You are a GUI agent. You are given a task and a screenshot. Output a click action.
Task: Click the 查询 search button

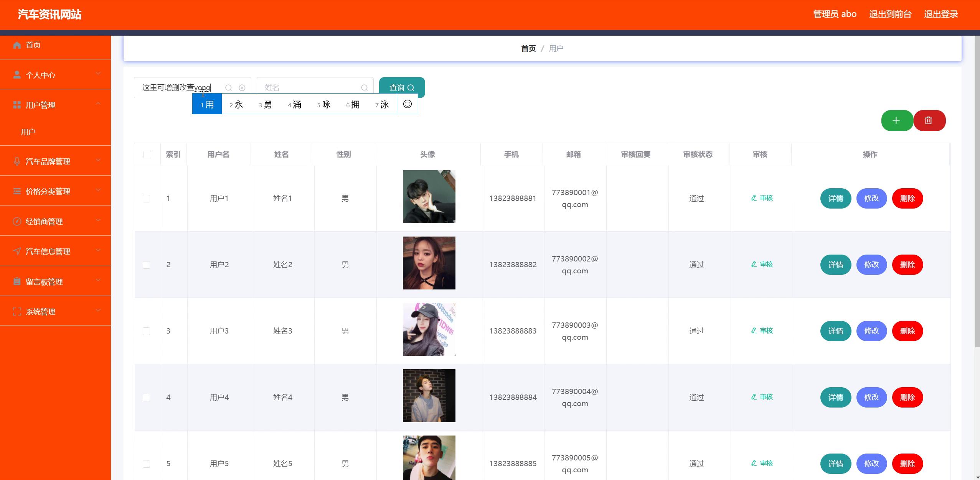pyautogui.click(x=401, y=88)
